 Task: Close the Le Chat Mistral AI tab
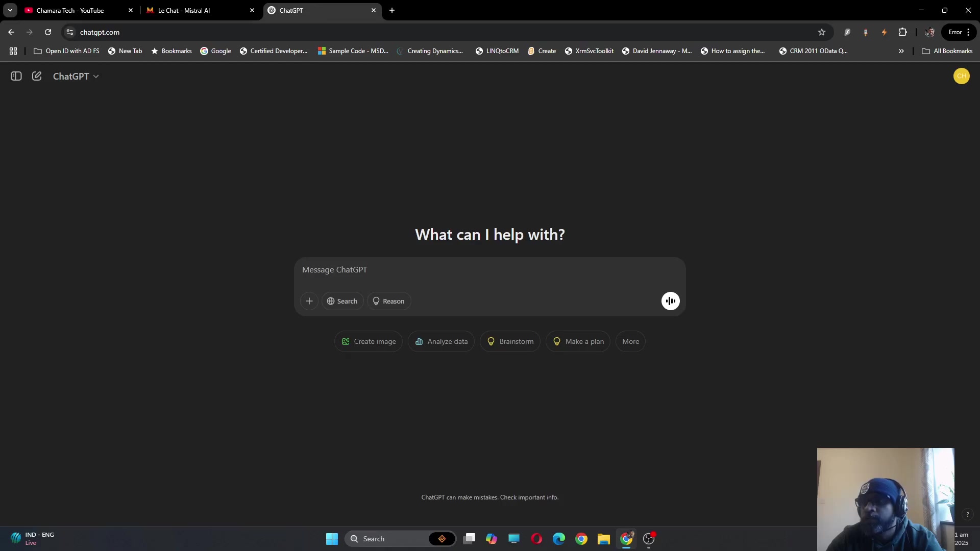pyautogui.click(x=252, y=10)
